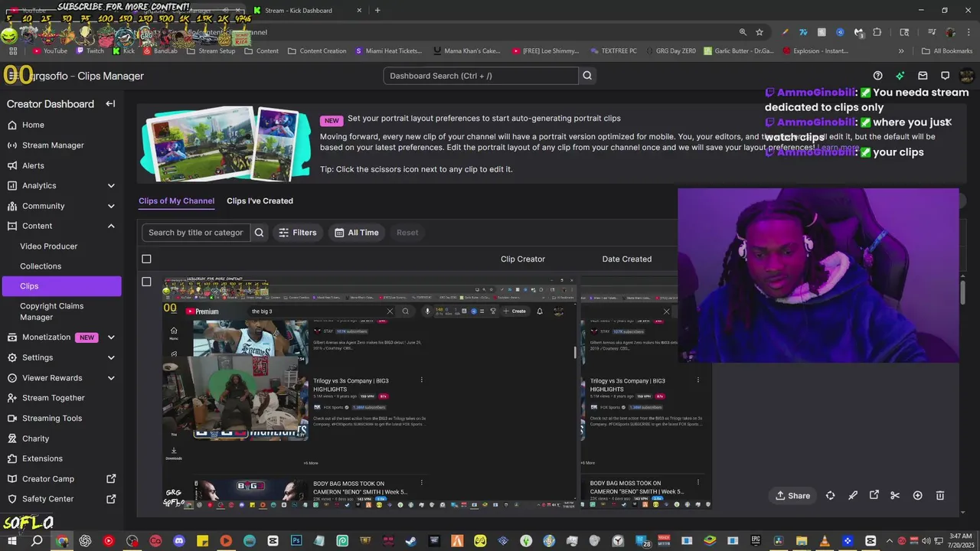Image resolution: width=980 pixels, height=551 pixels.
Task: Click the zoom magnifier in address bar
Action: click(743, 32)
